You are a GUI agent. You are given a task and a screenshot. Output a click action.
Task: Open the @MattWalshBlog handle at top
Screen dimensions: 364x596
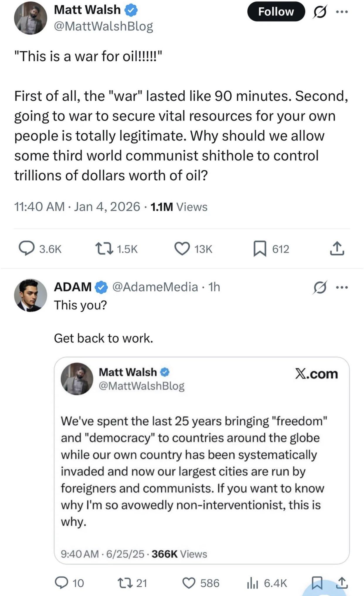coord(103,26)
